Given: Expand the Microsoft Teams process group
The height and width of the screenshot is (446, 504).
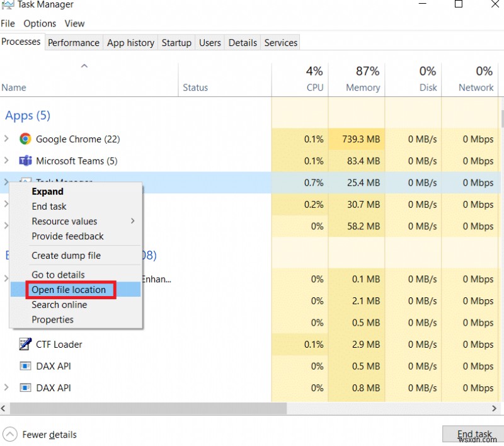Looking at the screenshot, I should coord(6,161).
